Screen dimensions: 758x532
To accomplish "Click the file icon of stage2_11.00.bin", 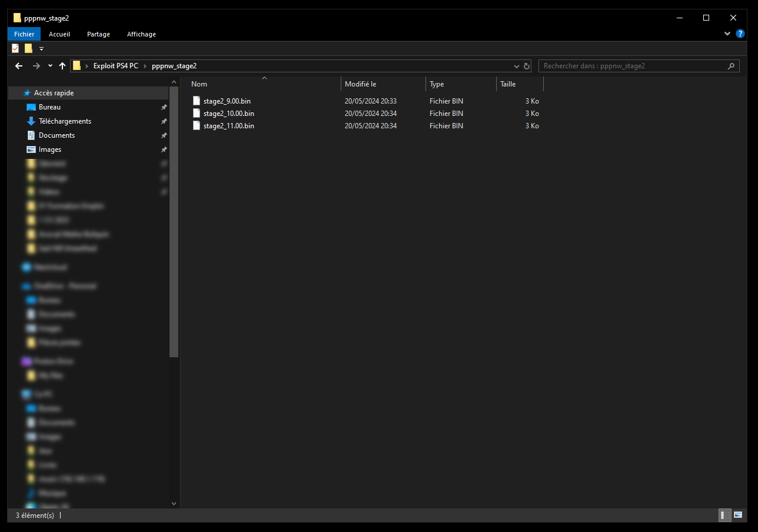I will point(197,125).
